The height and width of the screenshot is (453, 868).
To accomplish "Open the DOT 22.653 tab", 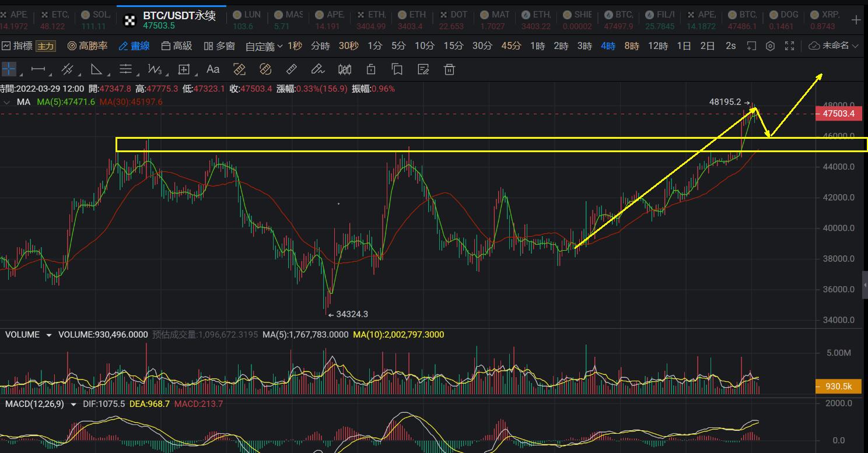I will (x=453, y=20).
